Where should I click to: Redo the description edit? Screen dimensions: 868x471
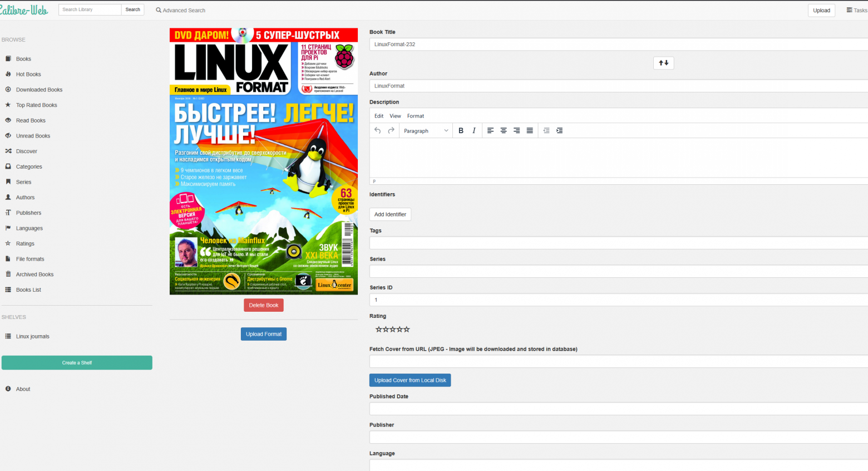(391, 130)
